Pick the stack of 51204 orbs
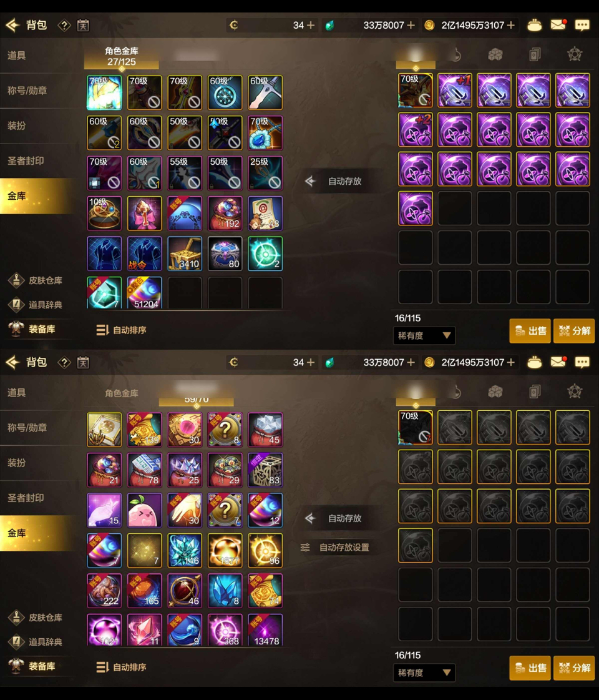The height and width of the screenshot is (700, 599). pos(145,293)
